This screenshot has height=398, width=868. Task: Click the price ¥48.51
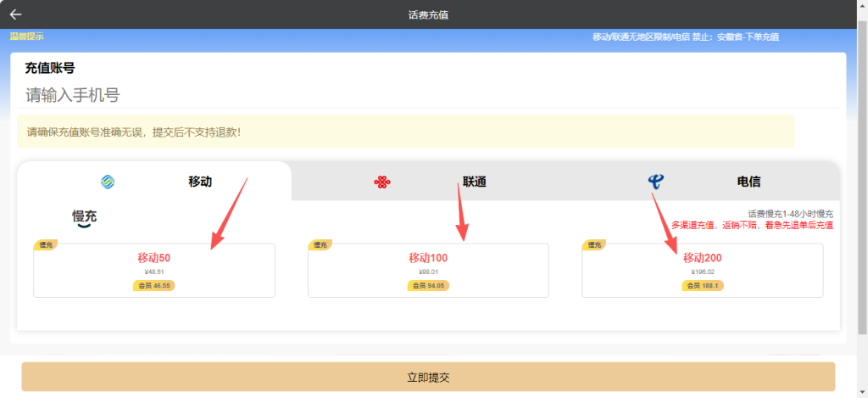[154, 272]
